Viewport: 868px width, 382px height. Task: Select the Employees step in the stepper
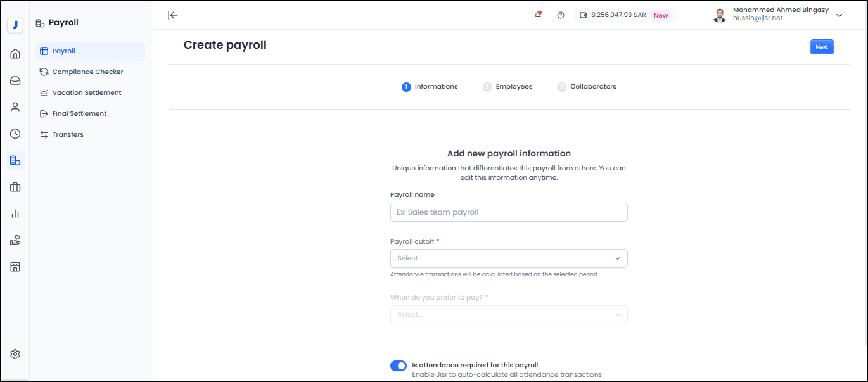pyautogui.click(x=508, y=86)
